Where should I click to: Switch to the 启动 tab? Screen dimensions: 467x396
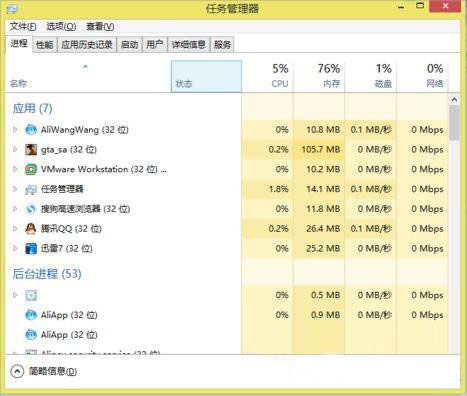(x=129, y=45)
